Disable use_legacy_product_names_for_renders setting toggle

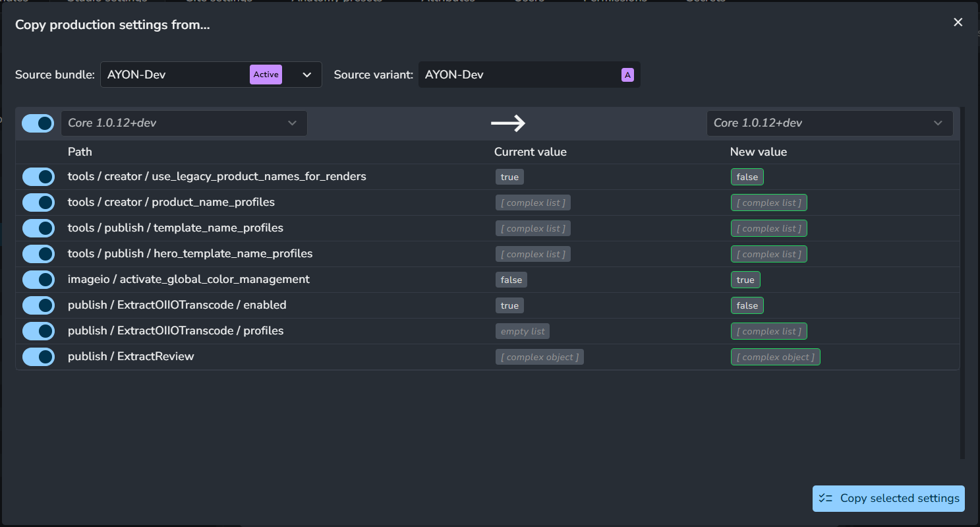point(38,177)
